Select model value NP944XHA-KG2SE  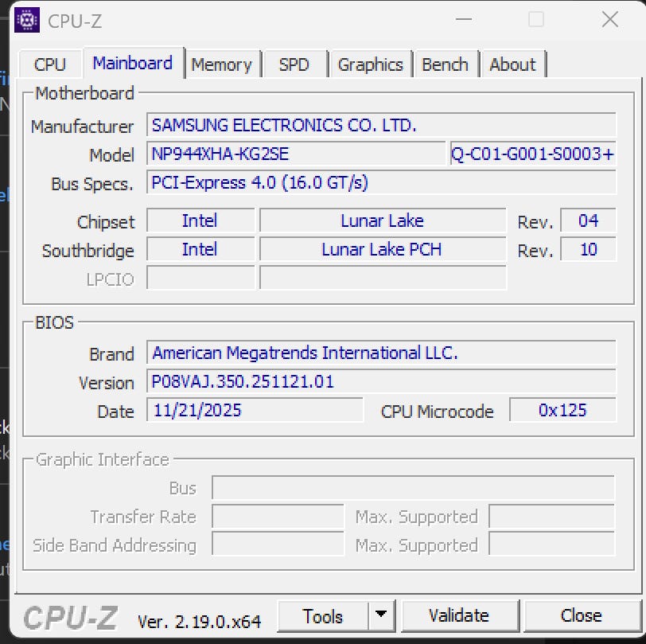[x=296, y=154]
